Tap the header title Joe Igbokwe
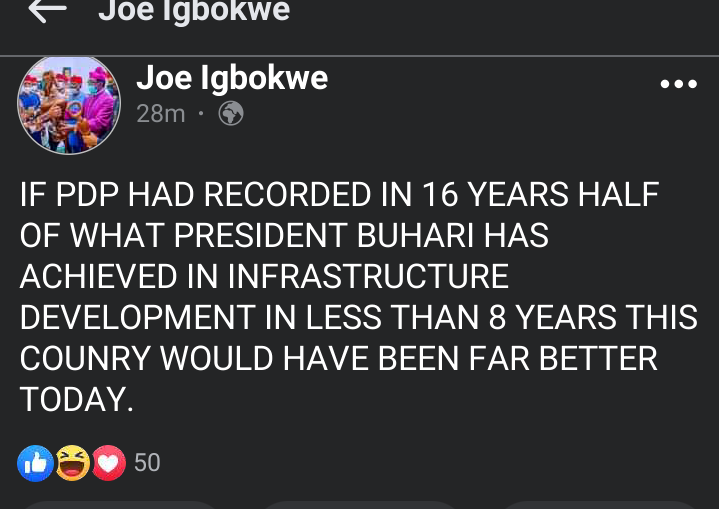The image size is (719, 509). click(x=194, y=10)
